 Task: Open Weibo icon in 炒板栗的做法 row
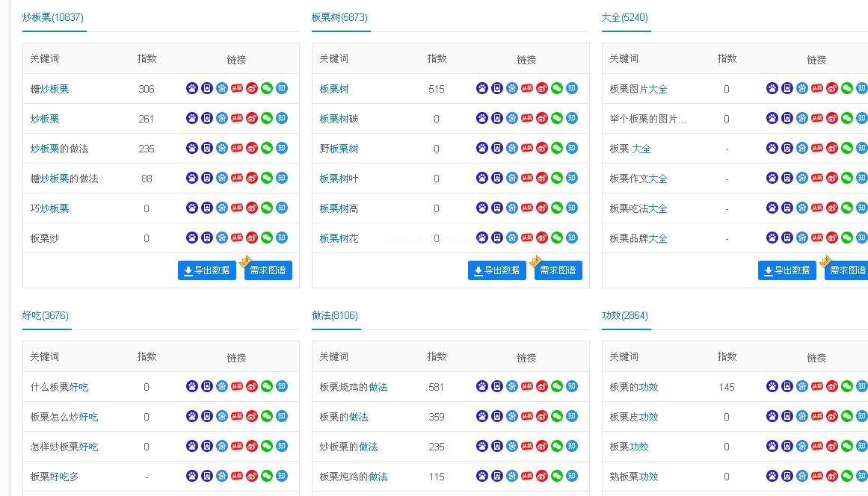[x=252, y=148]
